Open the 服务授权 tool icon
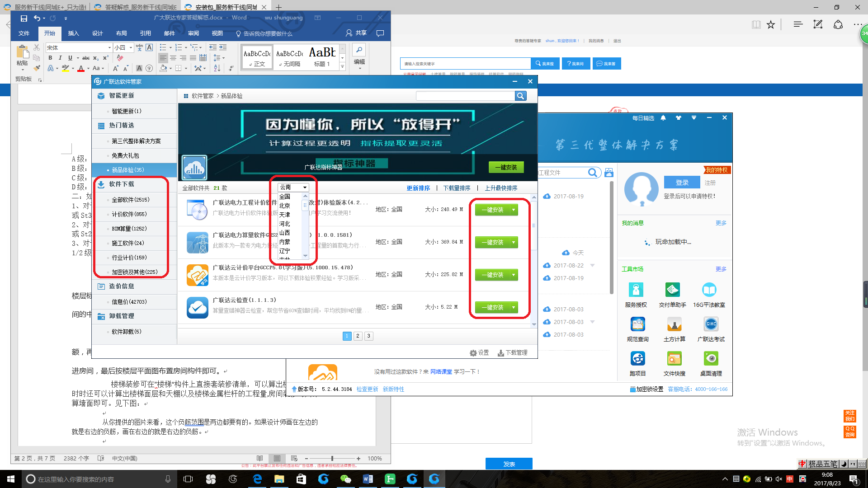Screen dimensions: 868x488 (636, 290)
